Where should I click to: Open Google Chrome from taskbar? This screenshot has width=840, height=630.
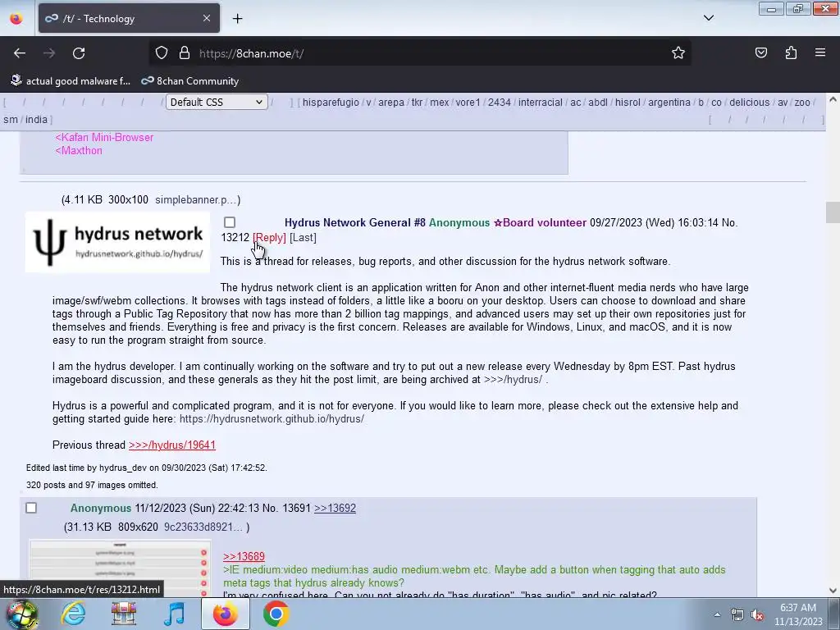276,614
